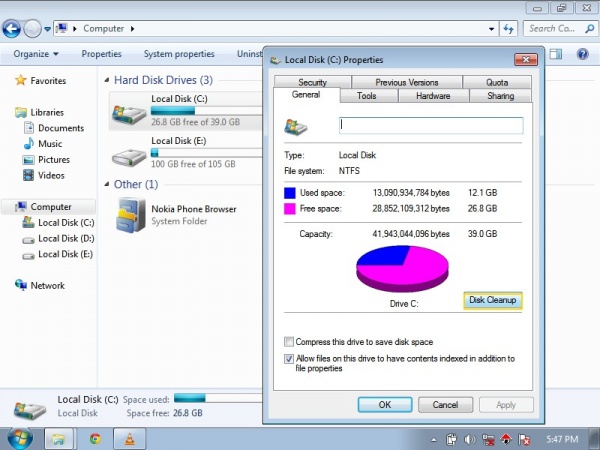The width and height of the screenshot is (600, 450).
Task: Switch to the Sharing tab
Action: [501, 96]
